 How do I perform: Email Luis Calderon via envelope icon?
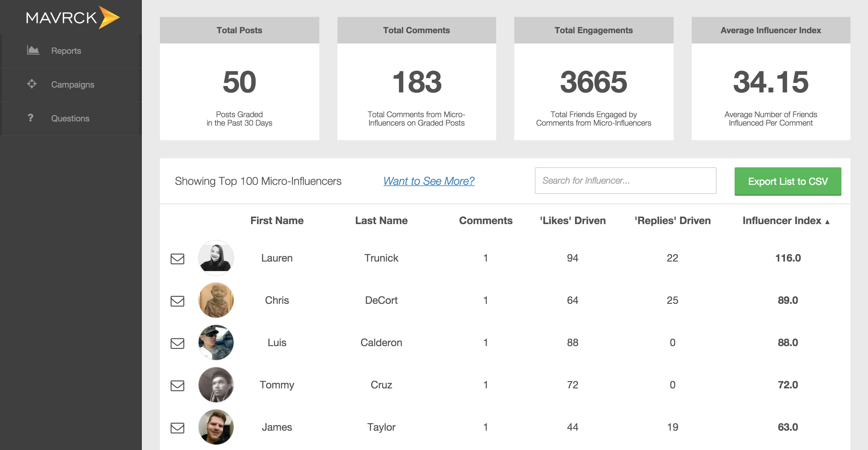(177, 343)
